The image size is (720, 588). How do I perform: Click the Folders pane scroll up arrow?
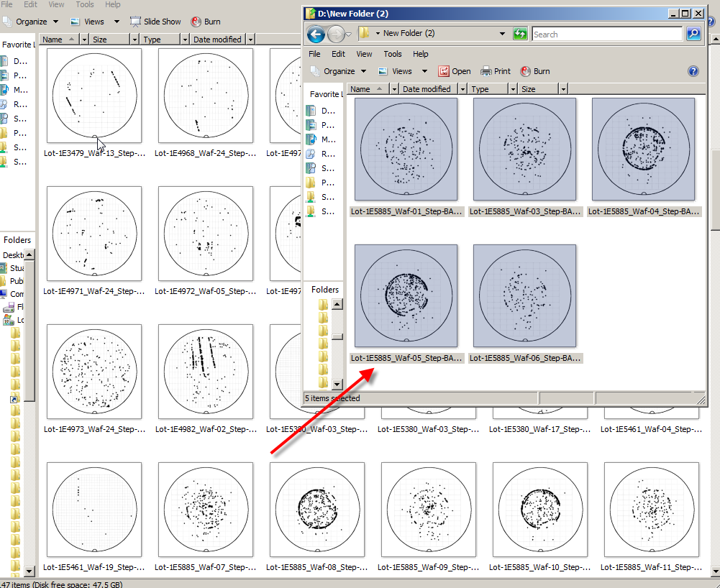coord(337,304)
